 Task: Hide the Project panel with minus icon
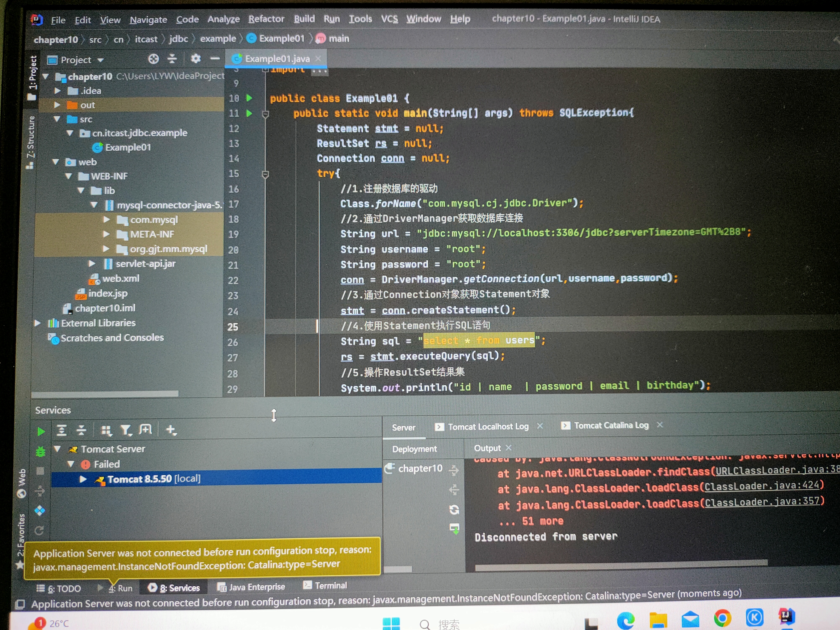(x=215, y=58)
